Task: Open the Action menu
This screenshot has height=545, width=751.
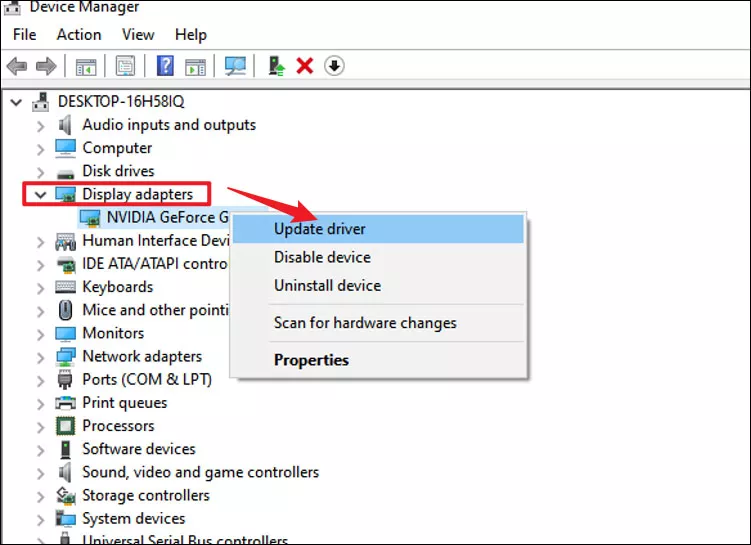Action: [79, 34]
